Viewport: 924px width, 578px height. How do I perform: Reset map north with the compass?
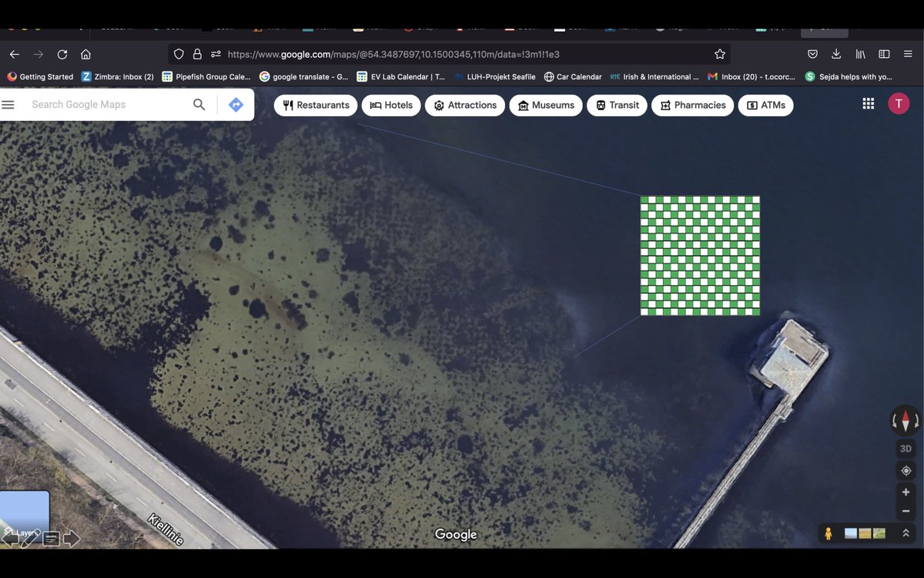pos(906,421)
